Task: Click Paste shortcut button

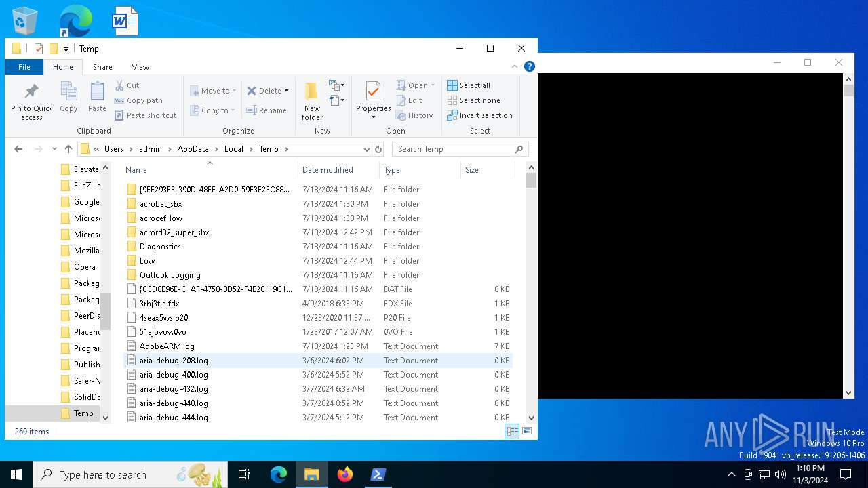Action: click(145, 115)
